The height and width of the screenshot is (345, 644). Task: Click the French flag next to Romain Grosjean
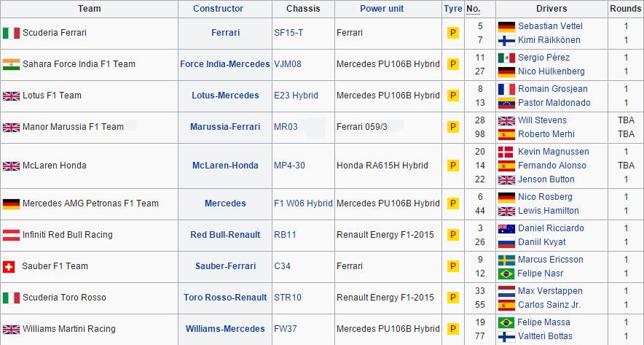(506, 89)
